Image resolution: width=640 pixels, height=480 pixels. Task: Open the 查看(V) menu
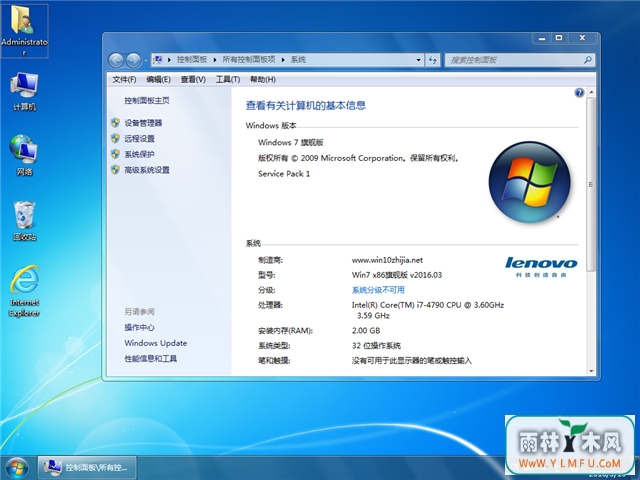coord(193,80)
